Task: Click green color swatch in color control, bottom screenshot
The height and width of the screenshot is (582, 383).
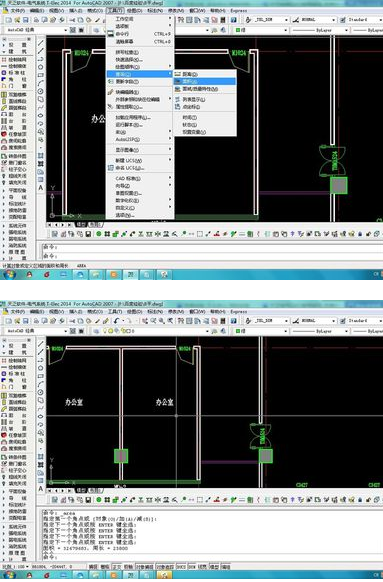Action: [x=239, y=331]
